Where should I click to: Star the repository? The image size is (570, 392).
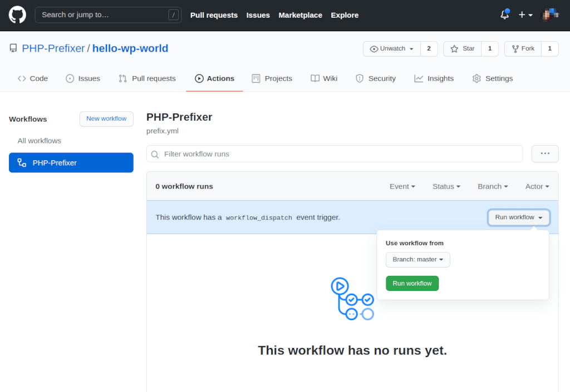[x=463, y=48]
